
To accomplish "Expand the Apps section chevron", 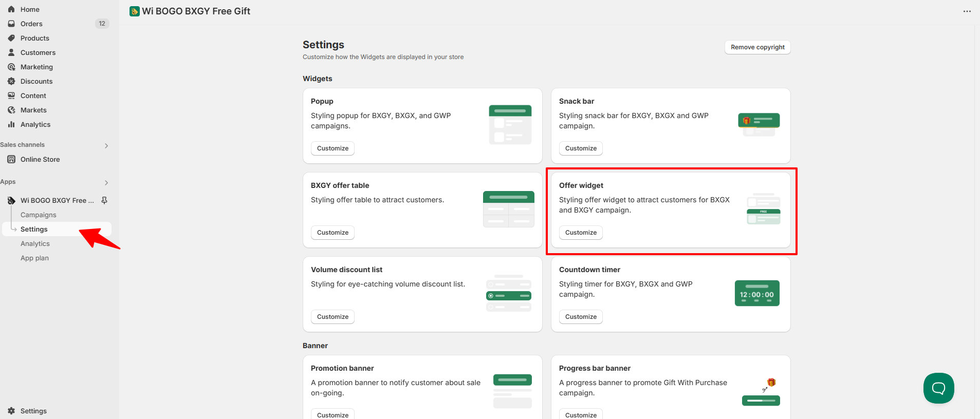I will pos(106,183).
